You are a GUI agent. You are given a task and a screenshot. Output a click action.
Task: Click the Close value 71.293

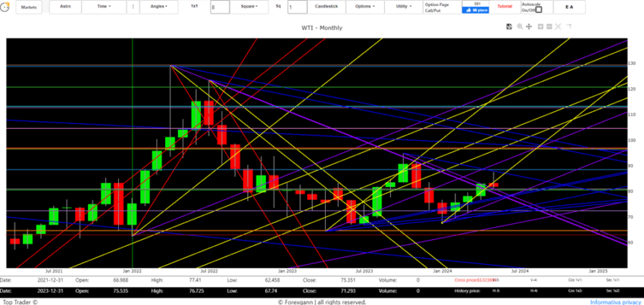[348, 291]
